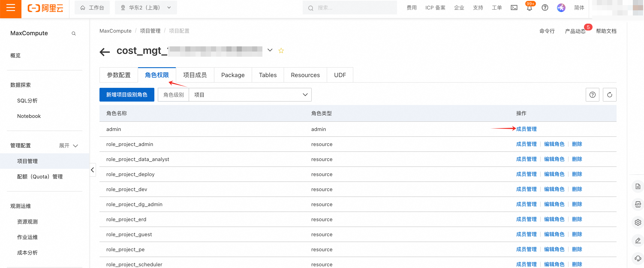This screenshot has height=268, width=644.
Task: Open Notebook in the sidebar
Action: click(29, 116)
